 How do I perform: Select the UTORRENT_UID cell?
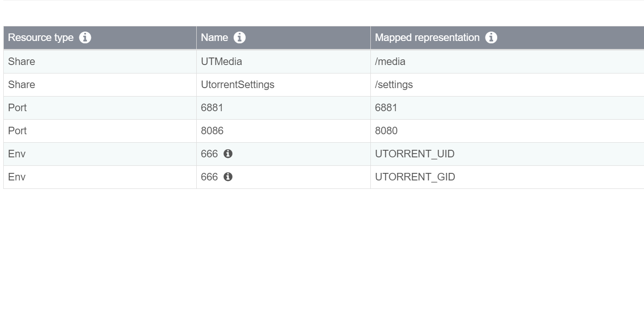507,154
